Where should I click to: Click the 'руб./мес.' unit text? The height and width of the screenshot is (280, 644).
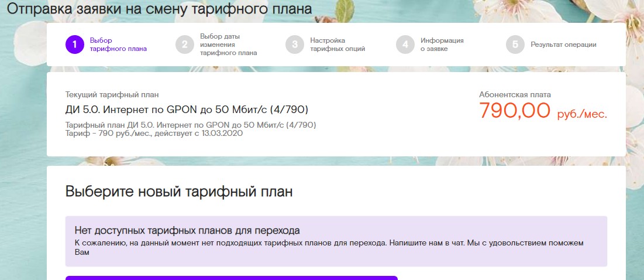582,114
